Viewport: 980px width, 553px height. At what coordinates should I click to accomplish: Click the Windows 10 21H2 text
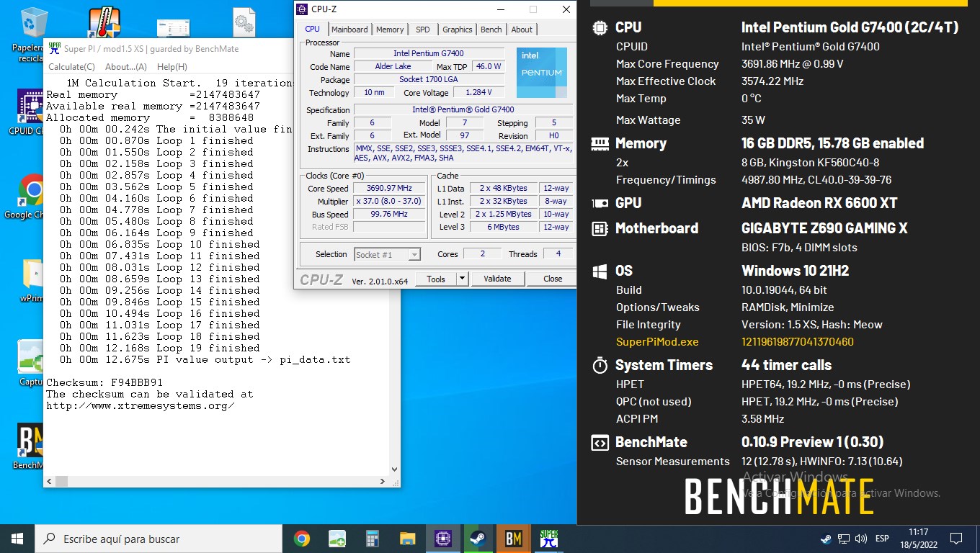796,271
